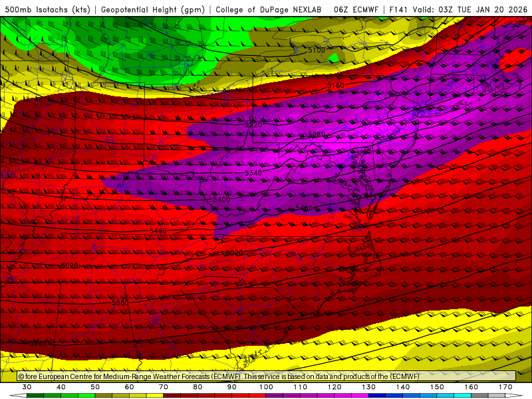532x399 pixels.
Task: Click the colorbar value label 30
Action: (x=27, y=387)
